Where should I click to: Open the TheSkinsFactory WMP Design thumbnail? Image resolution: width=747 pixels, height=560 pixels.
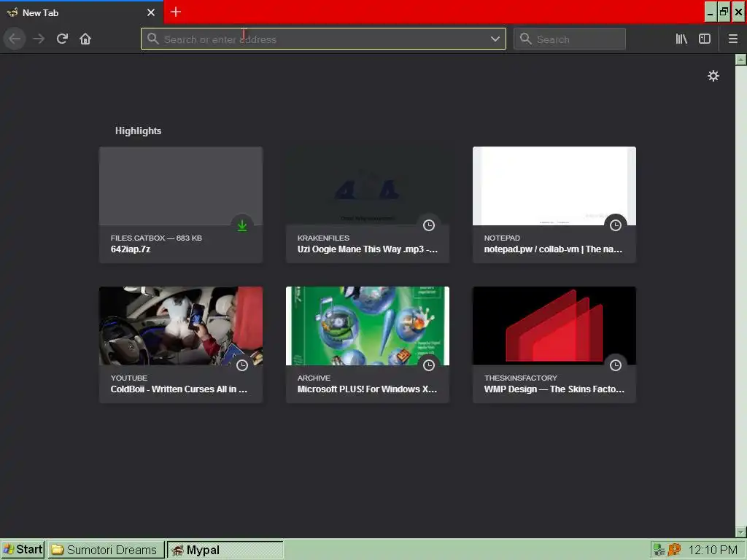554,326
